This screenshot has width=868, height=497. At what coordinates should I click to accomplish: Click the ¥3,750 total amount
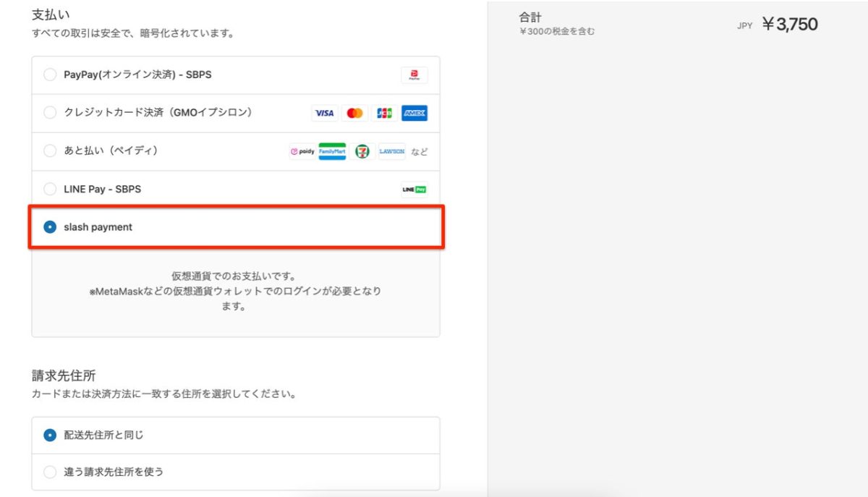[789, 25]
